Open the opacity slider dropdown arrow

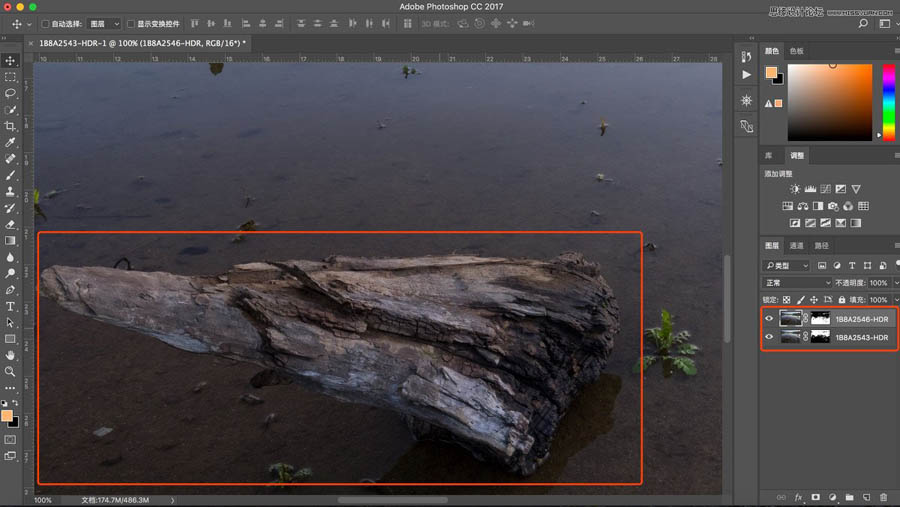(895, 282)
